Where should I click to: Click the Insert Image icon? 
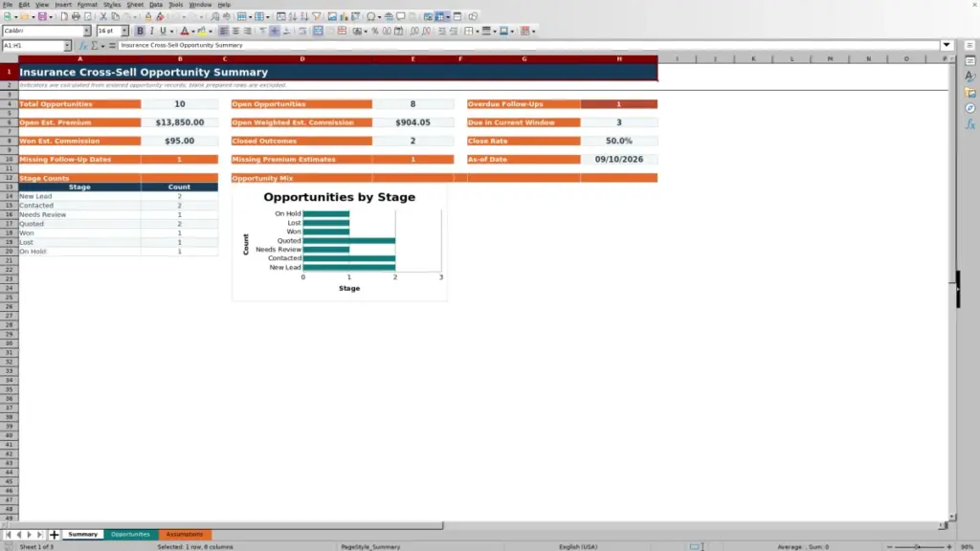click(x=332, y=16)
